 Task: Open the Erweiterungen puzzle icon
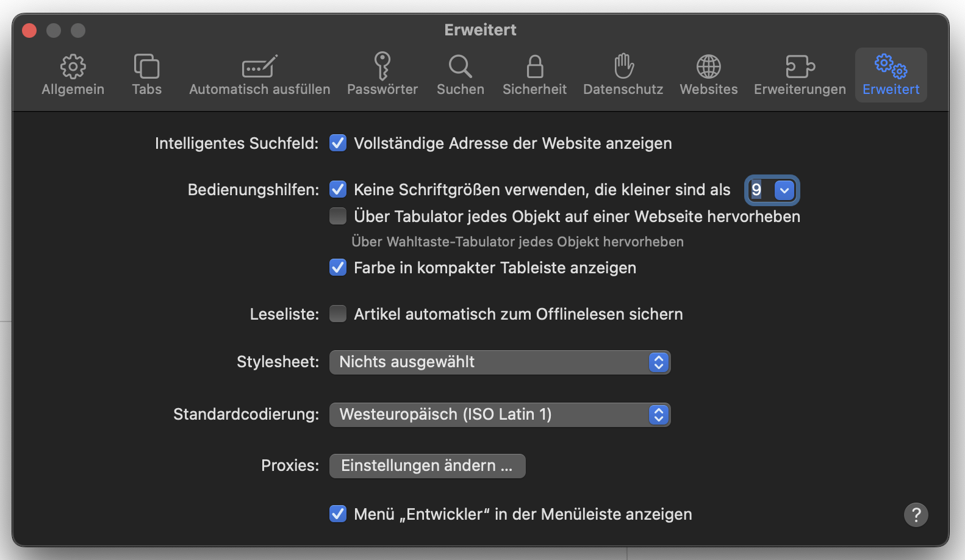(800, 66)
